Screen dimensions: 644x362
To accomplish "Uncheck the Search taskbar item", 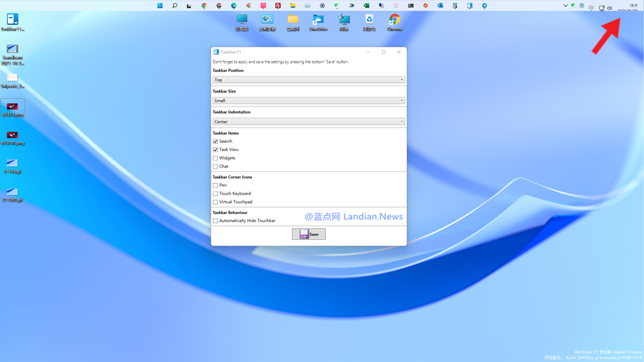I will point(215,141).
